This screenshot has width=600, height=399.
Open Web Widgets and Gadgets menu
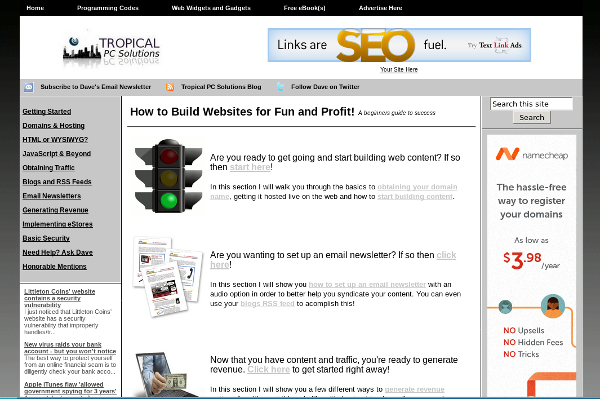point(211,8)
